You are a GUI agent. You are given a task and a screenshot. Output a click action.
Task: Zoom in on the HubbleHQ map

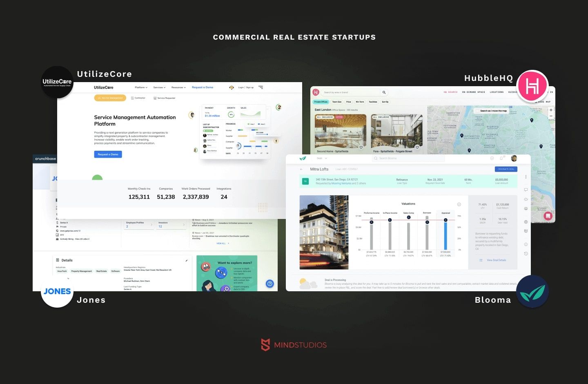click(x=551, y=110)
